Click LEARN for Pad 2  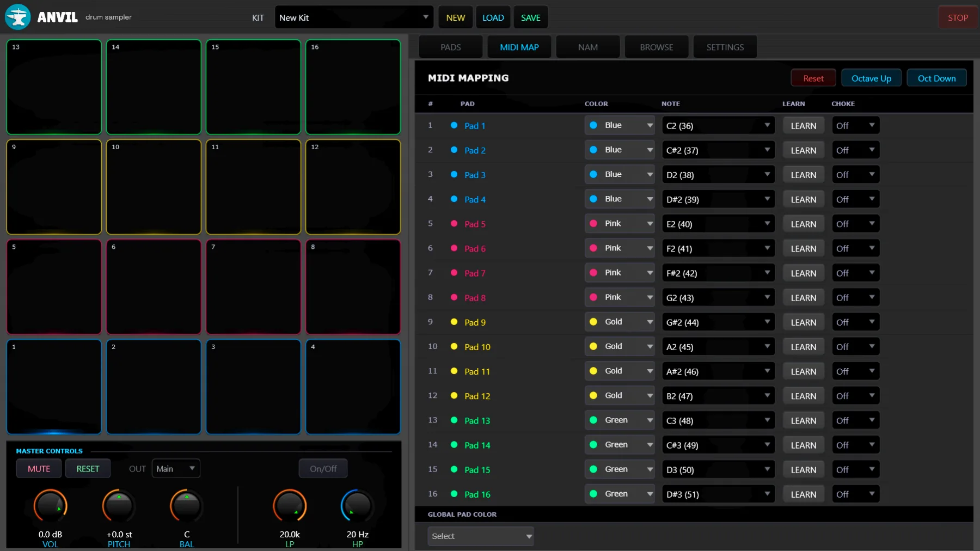pos(803,150)
